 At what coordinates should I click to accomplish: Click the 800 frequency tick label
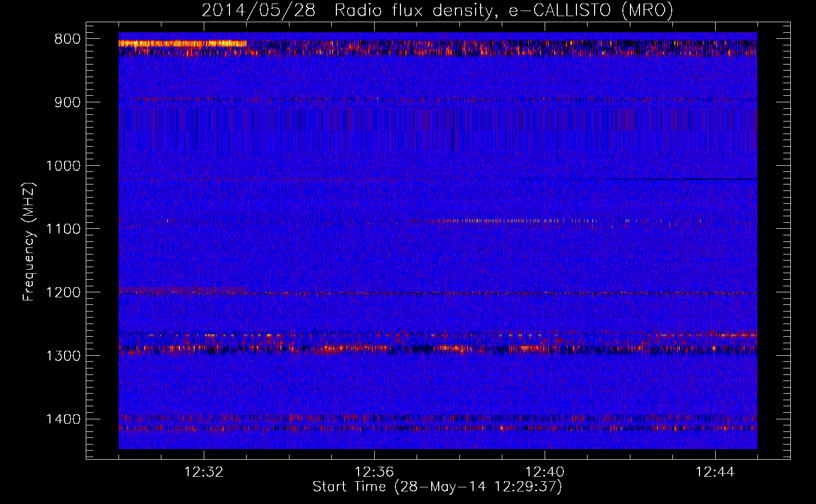[67, 39]
